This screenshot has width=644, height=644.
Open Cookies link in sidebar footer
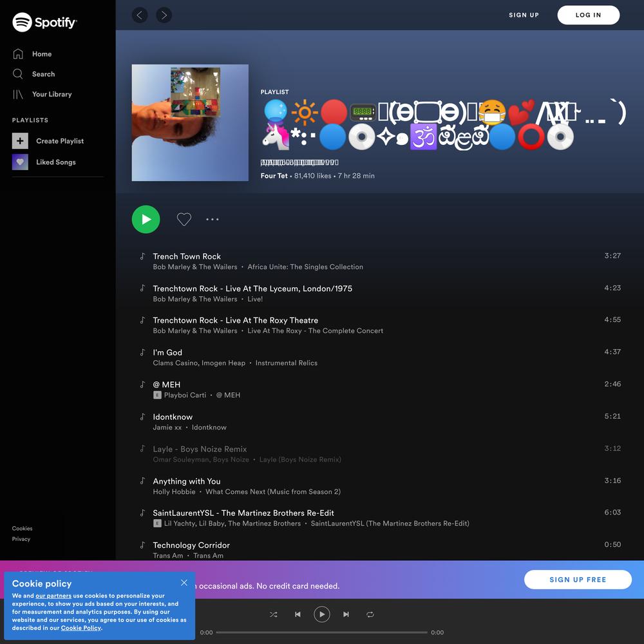click(x=22, y=529)
